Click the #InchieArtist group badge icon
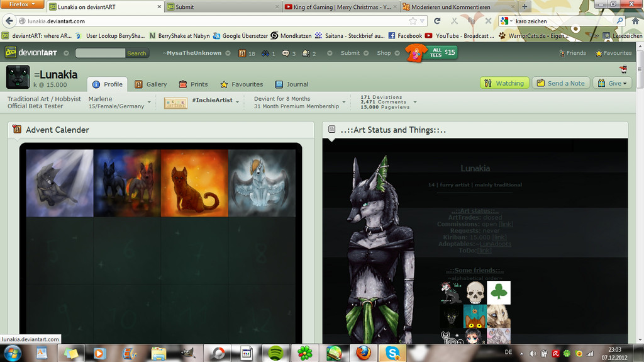Image resolution: width=644 pixels, height=362 pixels. coord(175,103)
